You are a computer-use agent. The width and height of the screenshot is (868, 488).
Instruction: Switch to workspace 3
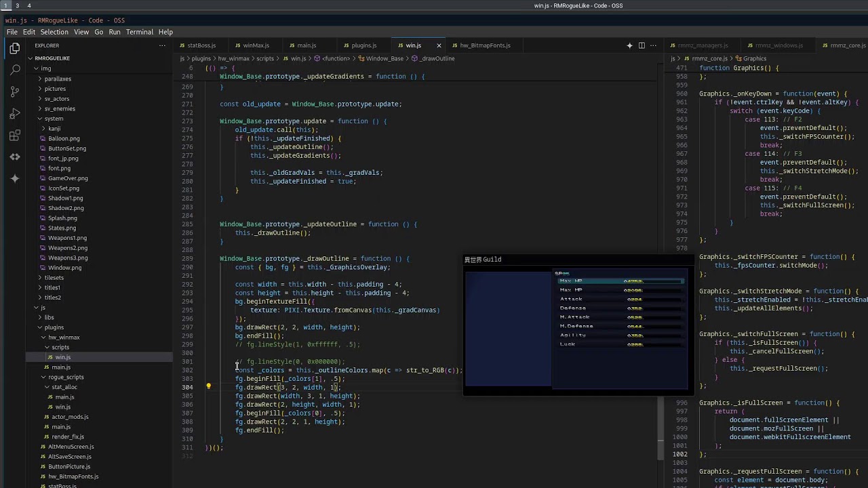17,5
